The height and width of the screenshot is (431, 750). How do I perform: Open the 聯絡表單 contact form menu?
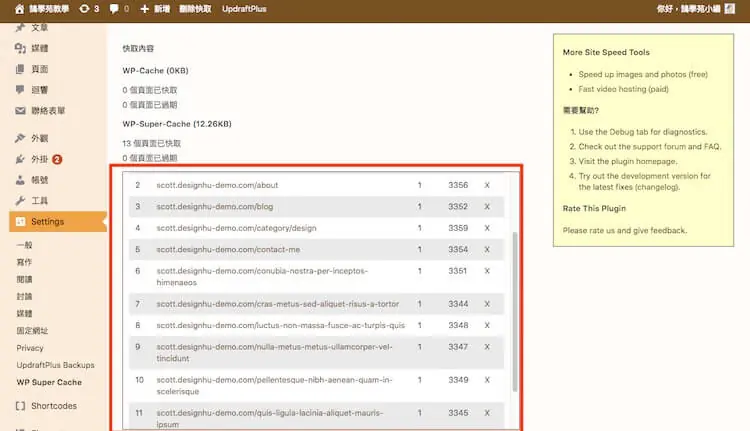[x=48, y=111]
